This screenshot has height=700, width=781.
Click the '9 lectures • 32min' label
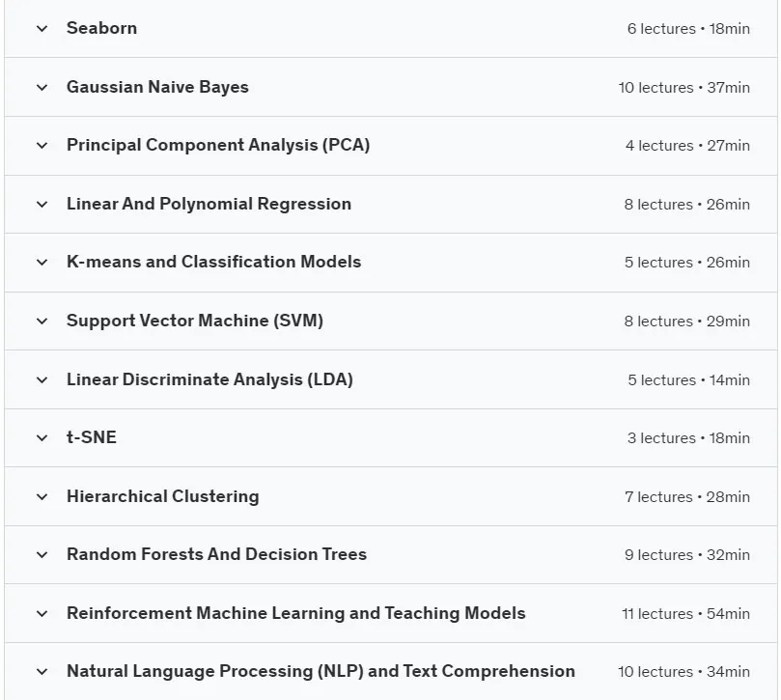coord(686,555)
